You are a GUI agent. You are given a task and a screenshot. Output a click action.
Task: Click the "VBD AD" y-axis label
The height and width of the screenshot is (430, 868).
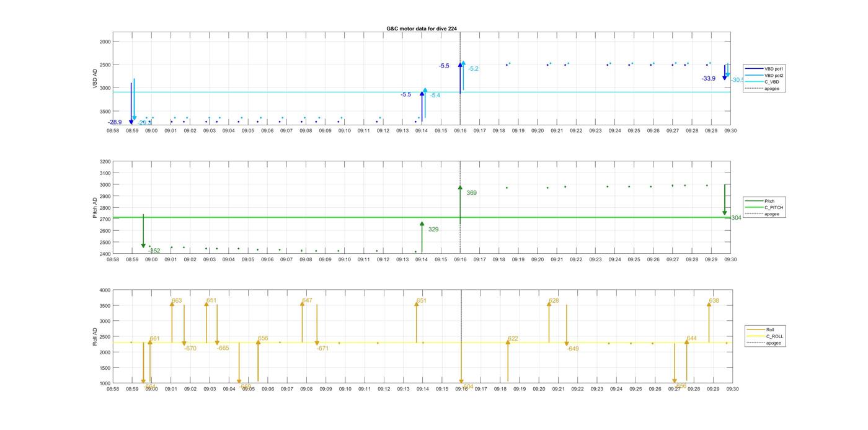pos(95,79)
